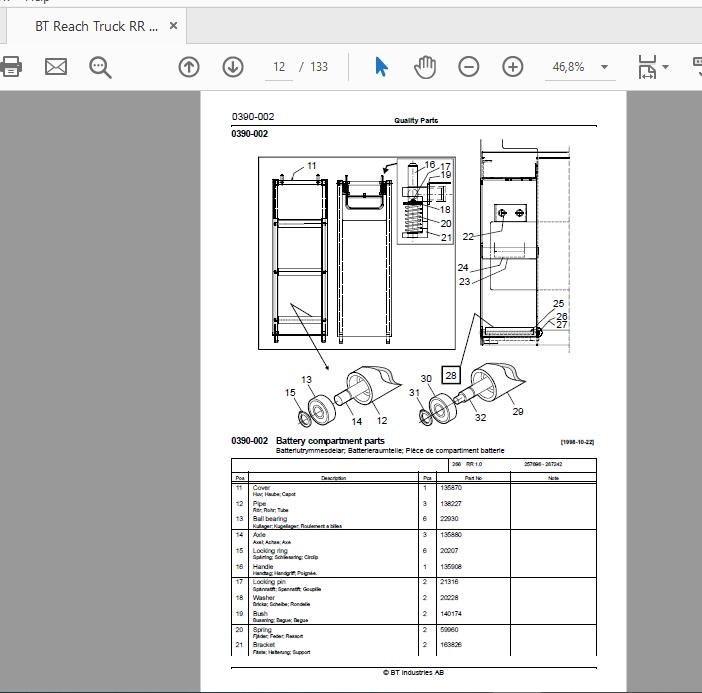The height and width of the screenshot is (693, 702).
Task: Click the 'Locking pin' description row
Action: point(269,582)
